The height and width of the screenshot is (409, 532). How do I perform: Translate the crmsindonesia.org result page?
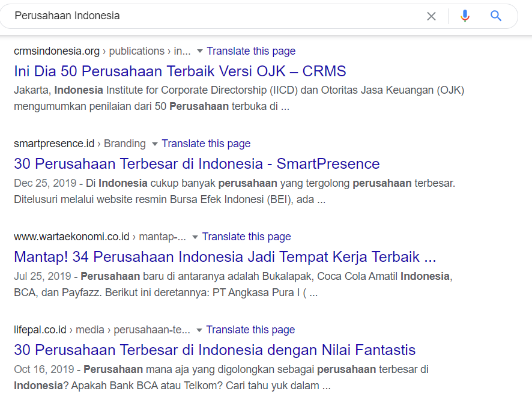251,51
